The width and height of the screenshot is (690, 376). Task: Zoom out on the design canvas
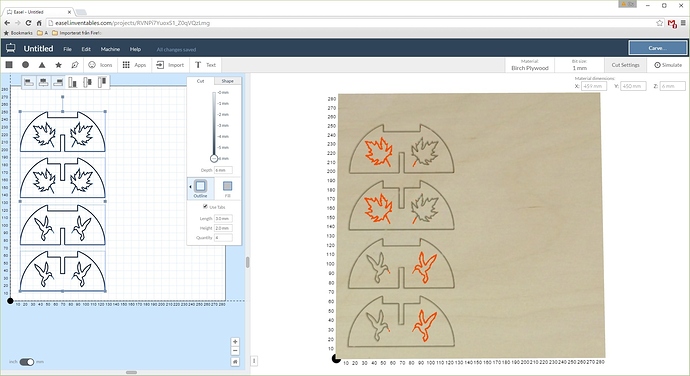pos(235,351)
